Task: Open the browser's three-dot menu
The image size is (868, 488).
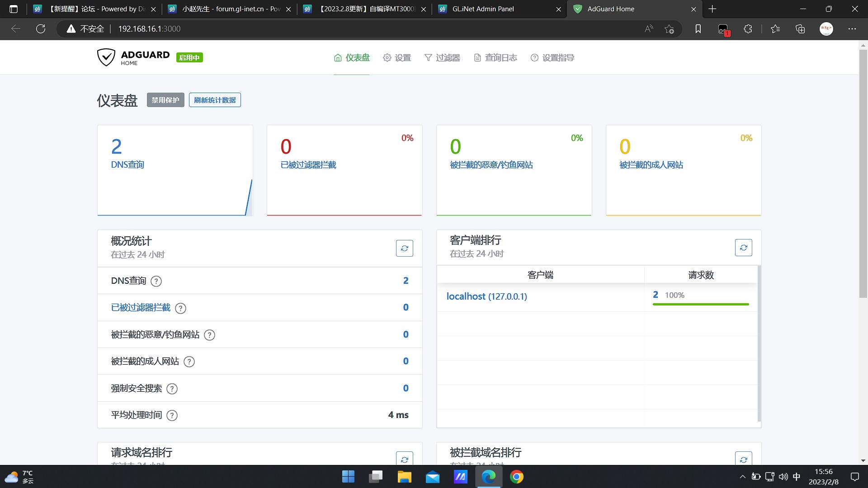Action: point(852,29)
